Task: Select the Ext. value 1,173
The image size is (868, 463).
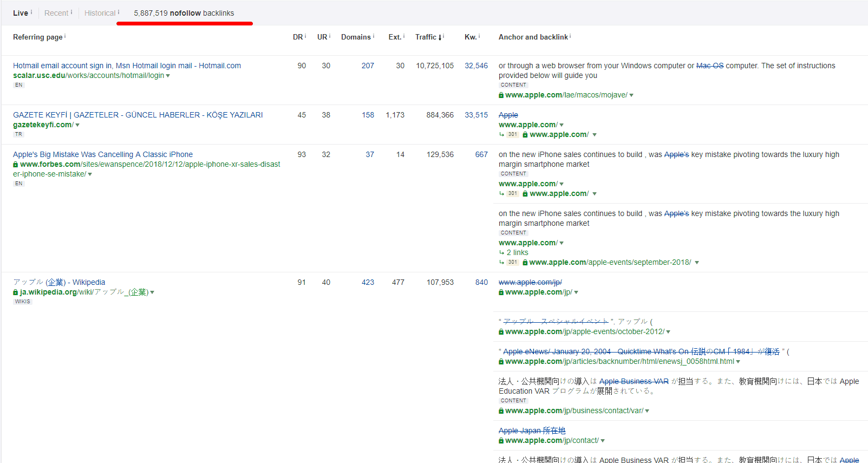Action: 395,115
